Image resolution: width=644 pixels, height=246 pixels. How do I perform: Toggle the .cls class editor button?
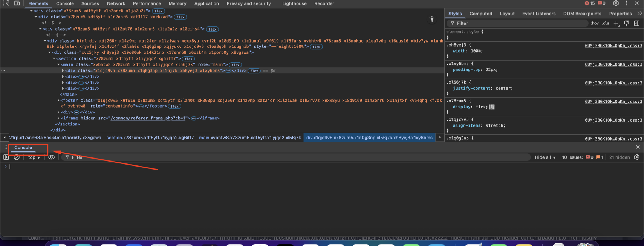(606, 23)
